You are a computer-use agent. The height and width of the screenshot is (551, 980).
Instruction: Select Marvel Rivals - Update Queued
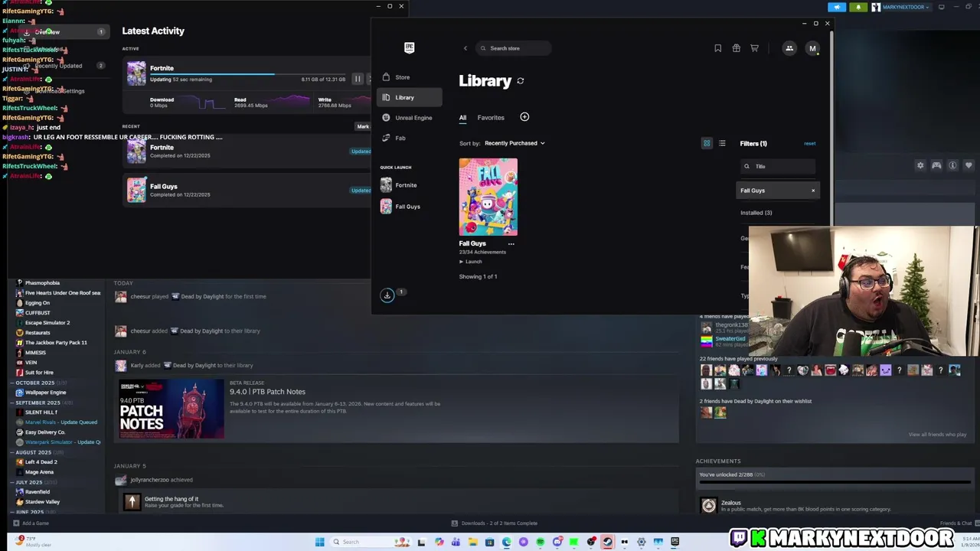(60, 422)
